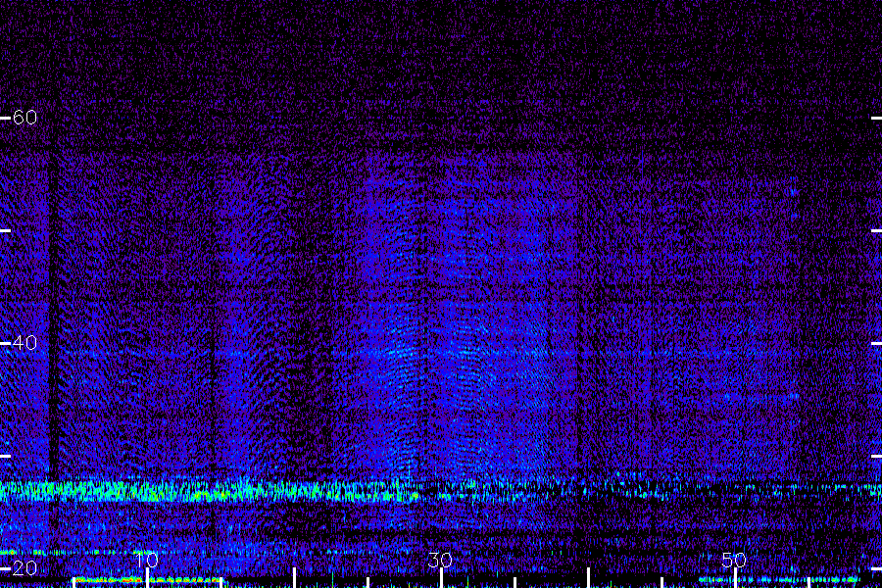882x588 pixels.
Task: Click the "60" label on the vertical axis
Action: 24,117
